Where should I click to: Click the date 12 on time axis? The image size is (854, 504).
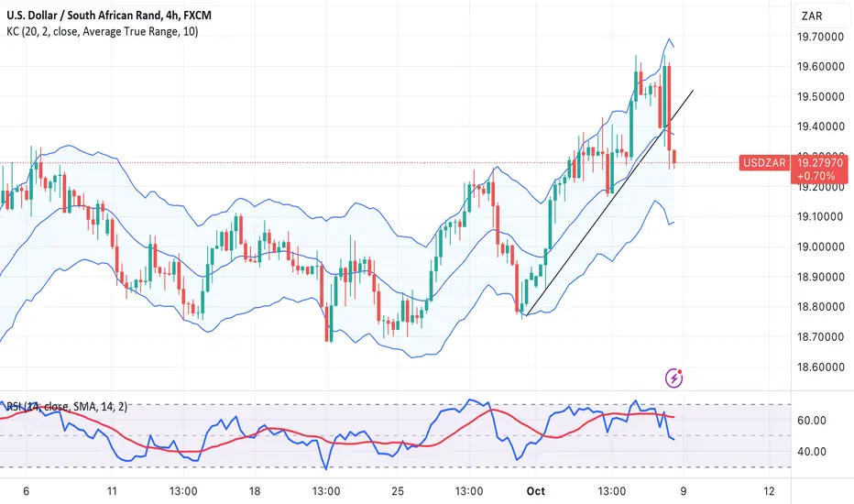tap(769, 491)
